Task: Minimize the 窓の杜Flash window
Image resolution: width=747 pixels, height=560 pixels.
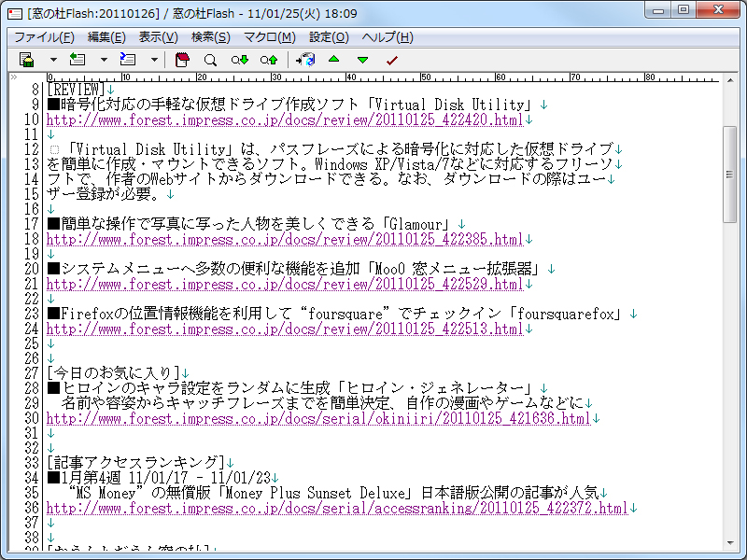Action: [x=659, y=10]
